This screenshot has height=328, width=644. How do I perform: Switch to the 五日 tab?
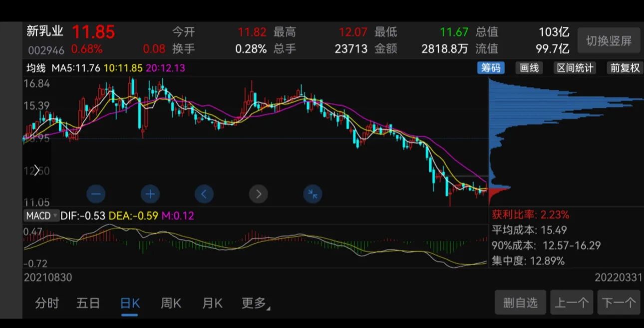click(x=88, y=303)
